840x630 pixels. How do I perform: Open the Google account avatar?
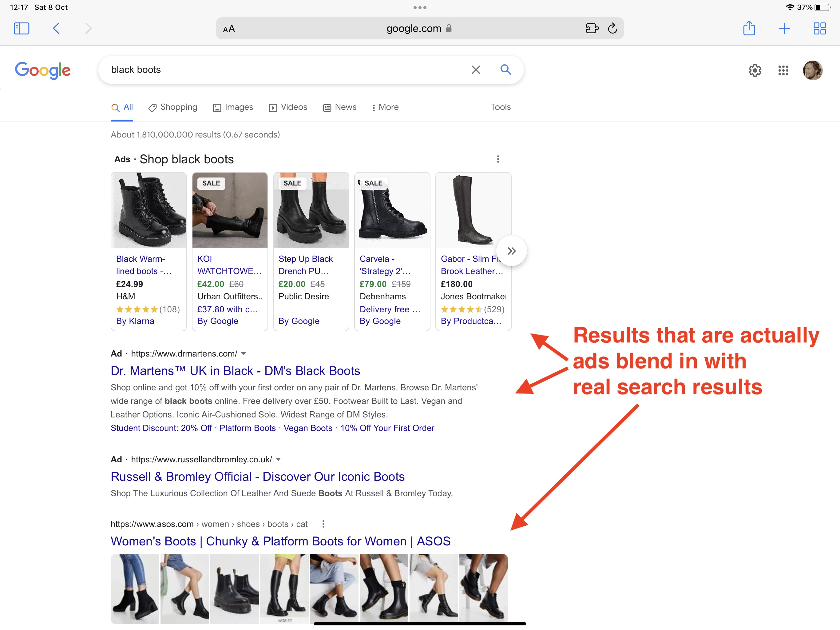point(813,70)
